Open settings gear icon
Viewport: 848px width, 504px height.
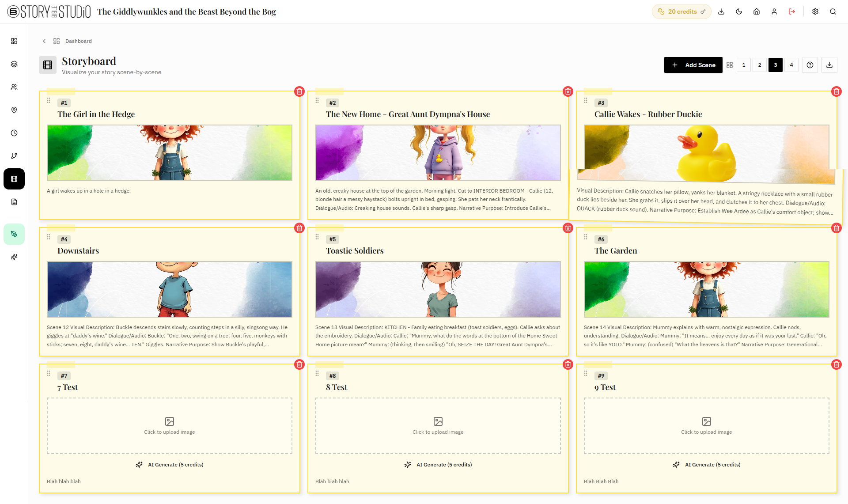pos(815,11)
